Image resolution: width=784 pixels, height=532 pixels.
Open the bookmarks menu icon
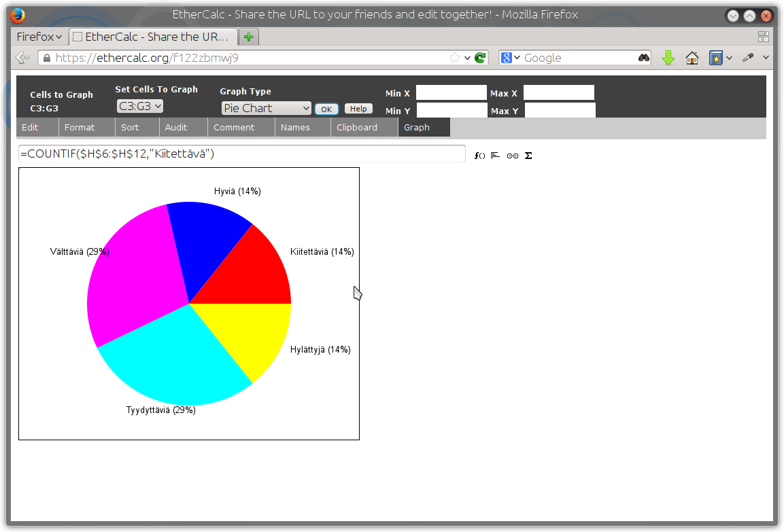(716, 58)
